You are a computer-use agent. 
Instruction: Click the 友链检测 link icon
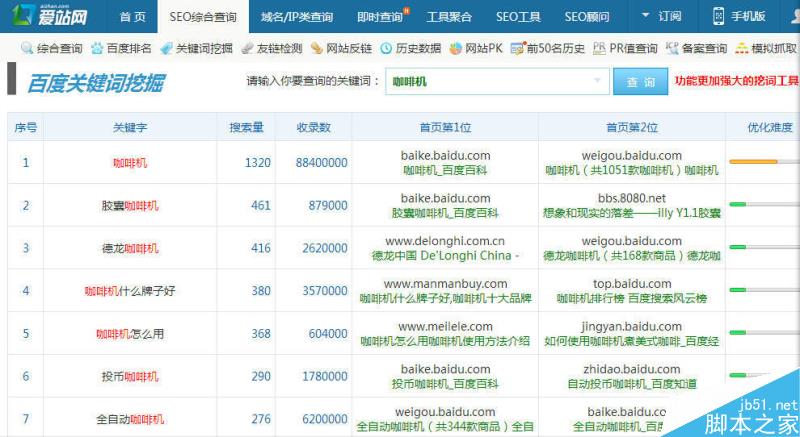pos(250,48)
